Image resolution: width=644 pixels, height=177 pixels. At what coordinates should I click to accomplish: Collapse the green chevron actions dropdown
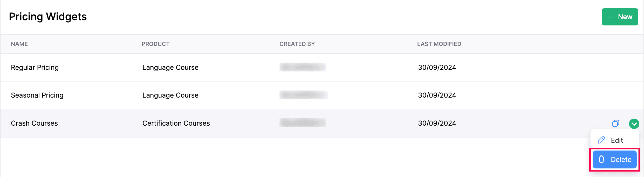pyautogui.click(x=634, y=124)
